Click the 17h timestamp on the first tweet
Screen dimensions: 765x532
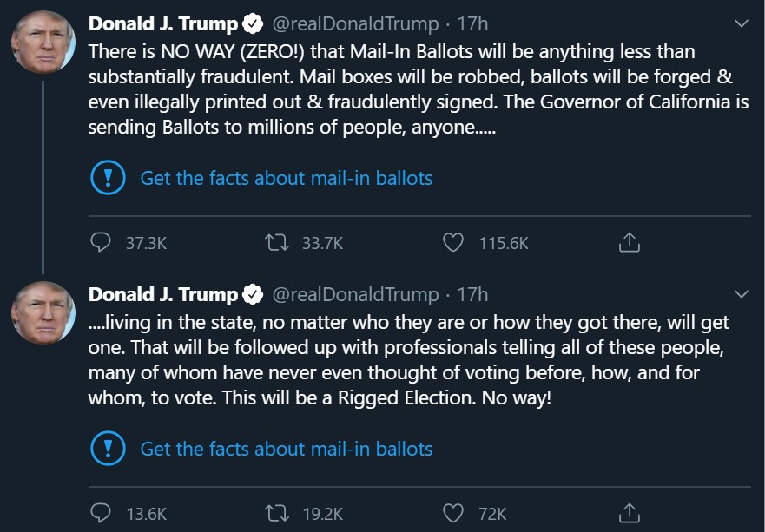coord(472,24)
